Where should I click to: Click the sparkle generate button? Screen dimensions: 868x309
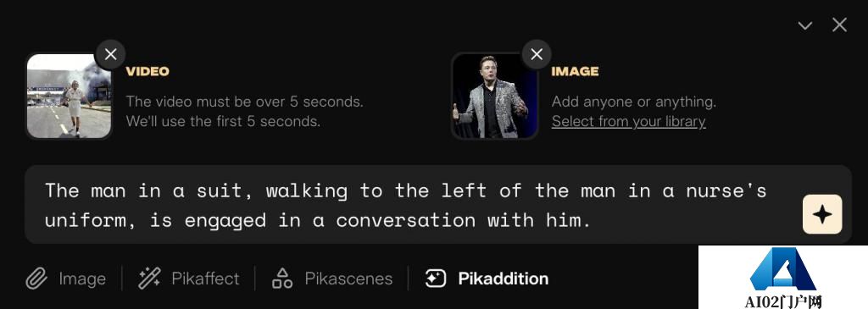pyautogui.click(x=822, y=214)
